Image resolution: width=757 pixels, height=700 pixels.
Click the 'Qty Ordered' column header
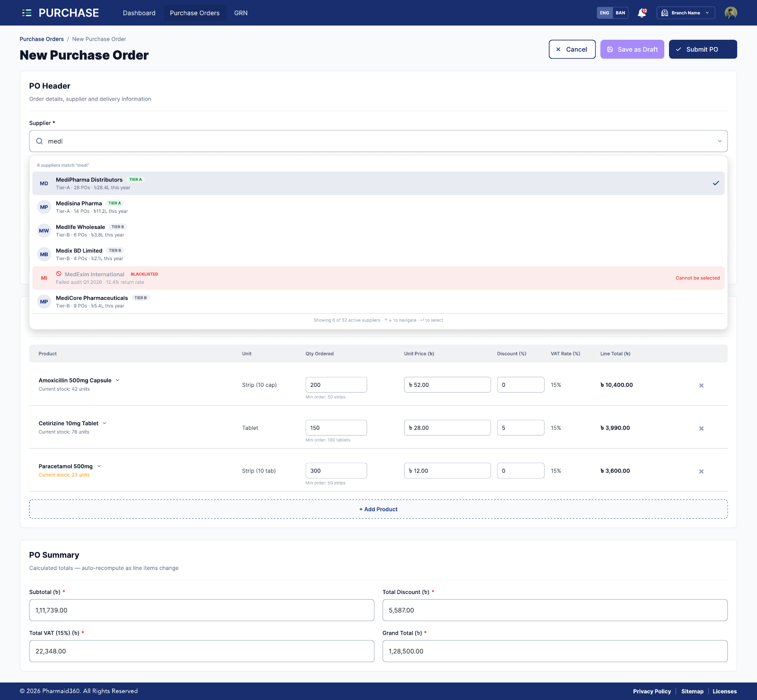point(319,354)
